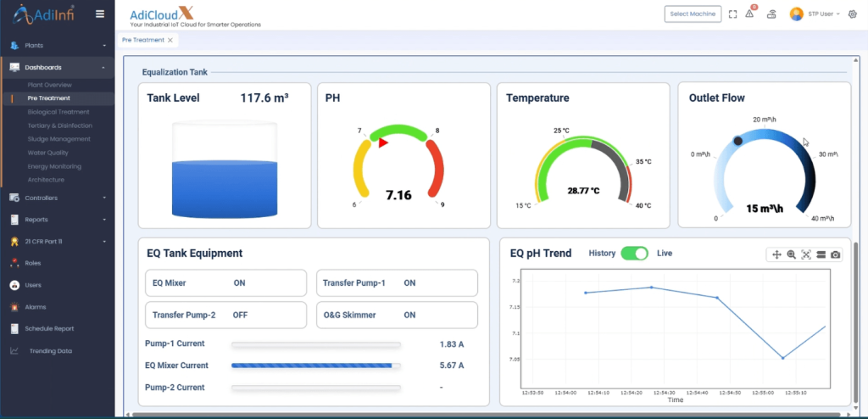Expand the Controllers menu chevron

[x=104, y=198]
